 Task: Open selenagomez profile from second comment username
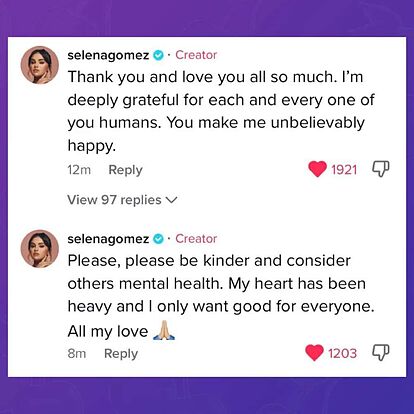click(x=108, y=239)
